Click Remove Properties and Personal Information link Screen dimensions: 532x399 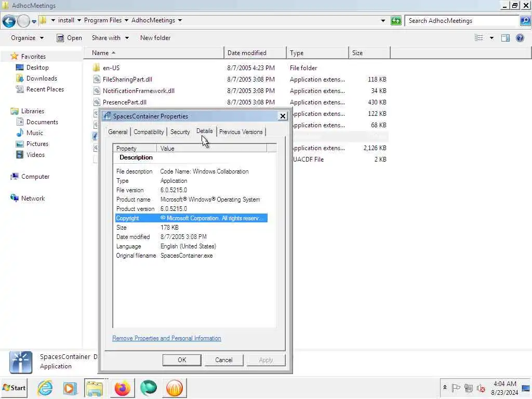[x=167, y=338]
